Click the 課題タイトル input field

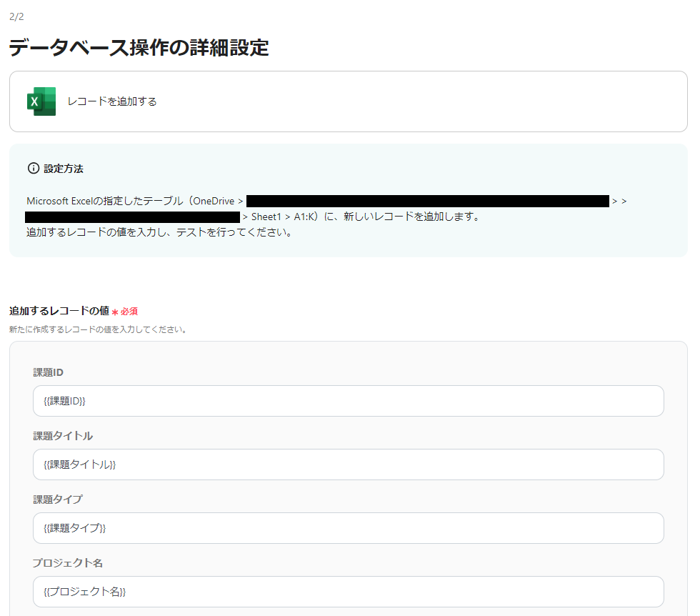coord(348,465)
